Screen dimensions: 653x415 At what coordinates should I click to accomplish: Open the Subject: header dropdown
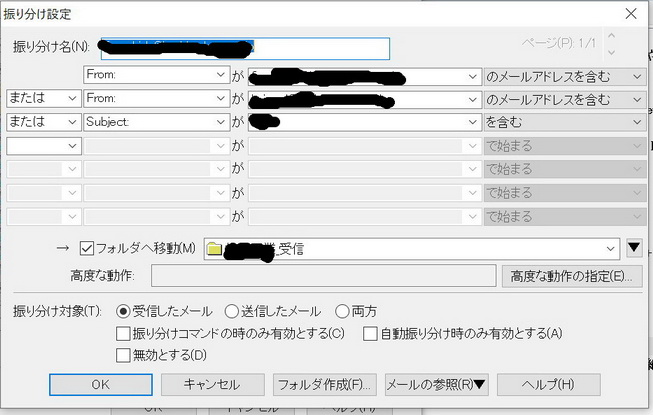[220, 121]
